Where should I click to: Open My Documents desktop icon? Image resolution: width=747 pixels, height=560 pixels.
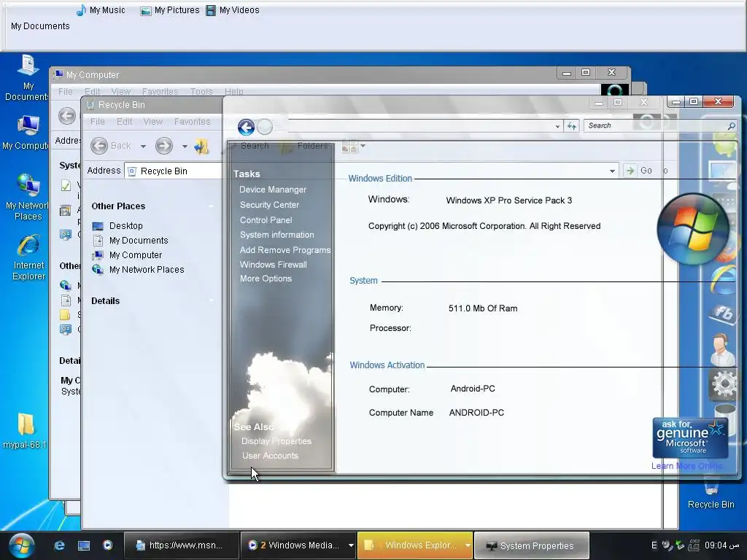(28, 77)
